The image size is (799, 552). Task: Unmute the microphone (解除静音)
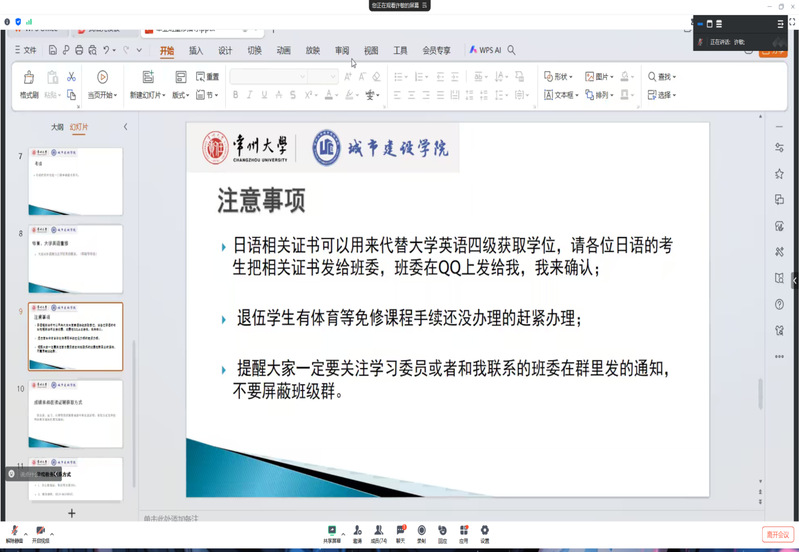point(15,531)
